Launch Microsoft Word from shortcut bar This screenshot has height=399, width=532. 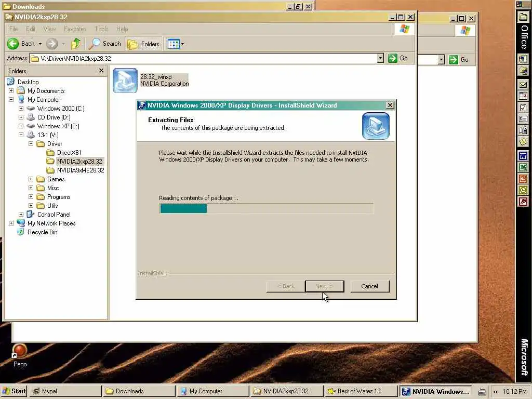523,156
